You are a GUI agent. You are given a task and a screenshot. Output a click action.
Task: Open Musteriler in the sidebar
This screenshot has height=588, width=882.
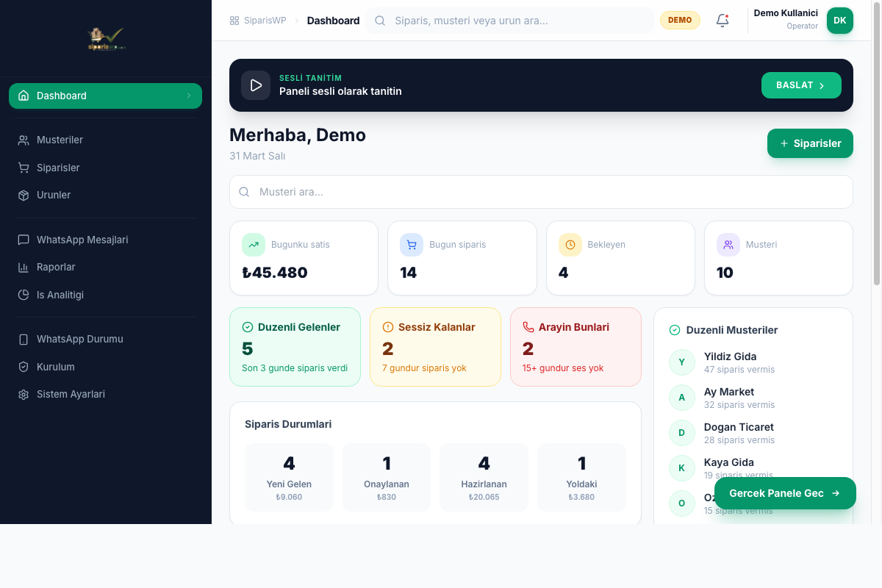click(60, 140)
